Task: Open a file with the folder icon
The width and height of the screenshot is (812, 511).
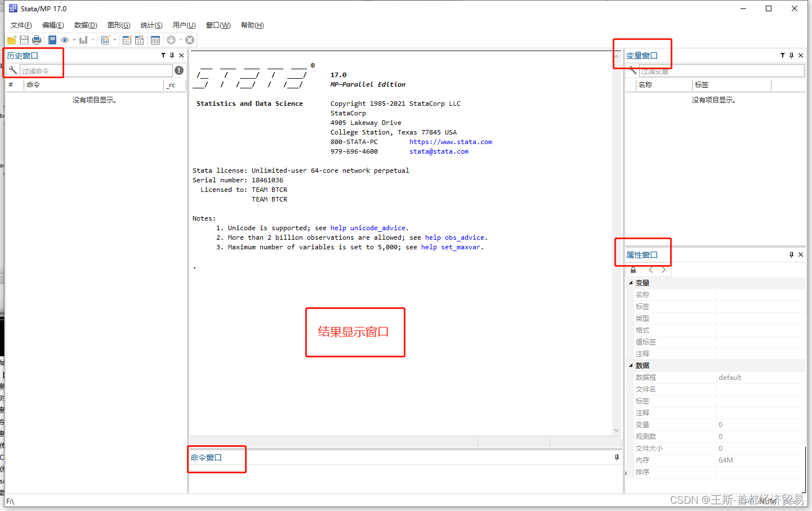Action: 12,40
